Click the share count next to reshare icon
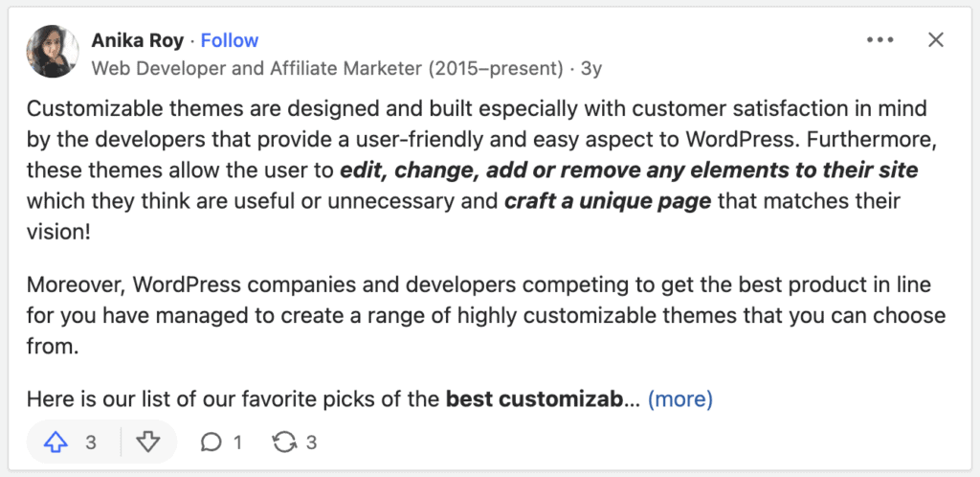The image size is (980, 477). coord(311,442)
